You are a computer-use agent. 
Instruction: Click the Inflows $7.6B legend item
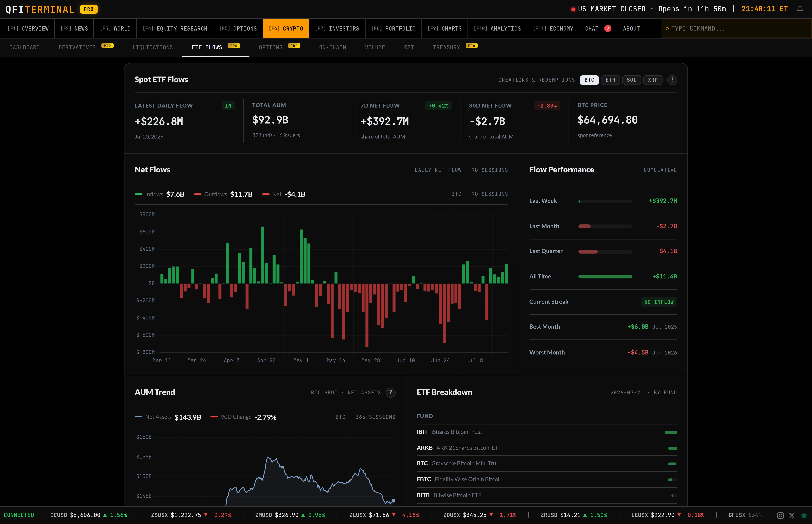[160, 194]
